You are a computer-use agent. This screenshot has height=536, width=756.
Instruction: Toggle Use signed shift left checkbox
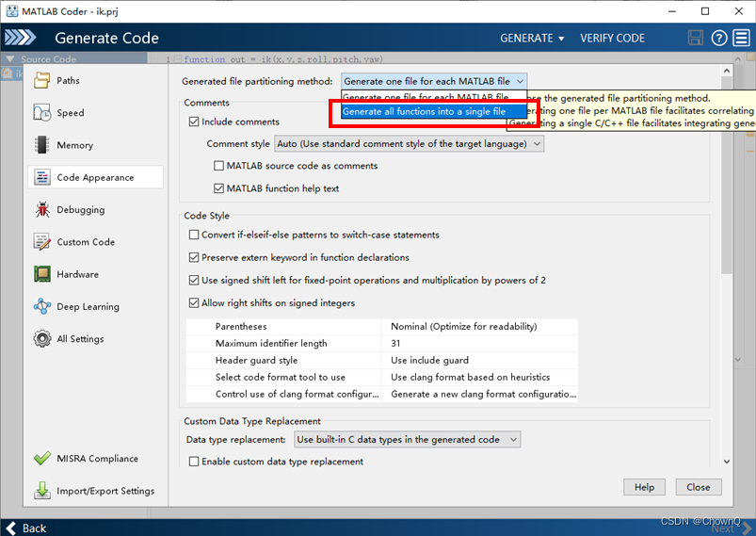tap(194, 280)
